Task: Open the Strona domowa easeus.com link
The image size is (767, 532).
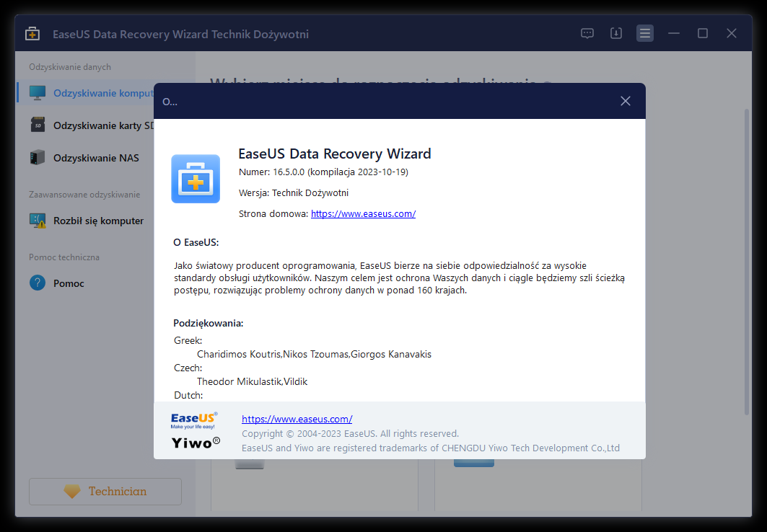Action: [x=364, y=213]
